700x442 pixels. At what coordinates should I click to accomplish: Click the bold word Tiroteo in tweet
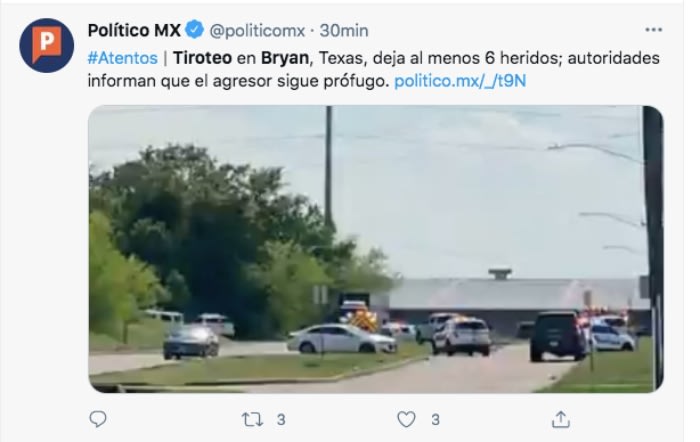(x=202, y=58)
